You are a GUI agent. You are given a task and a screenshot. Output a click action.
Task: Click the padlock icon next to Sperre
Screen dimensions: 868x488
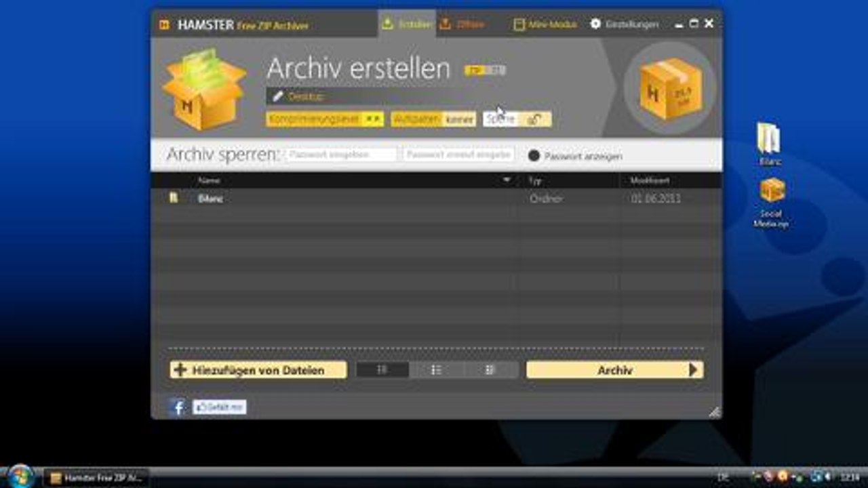[x=534, y=119]
